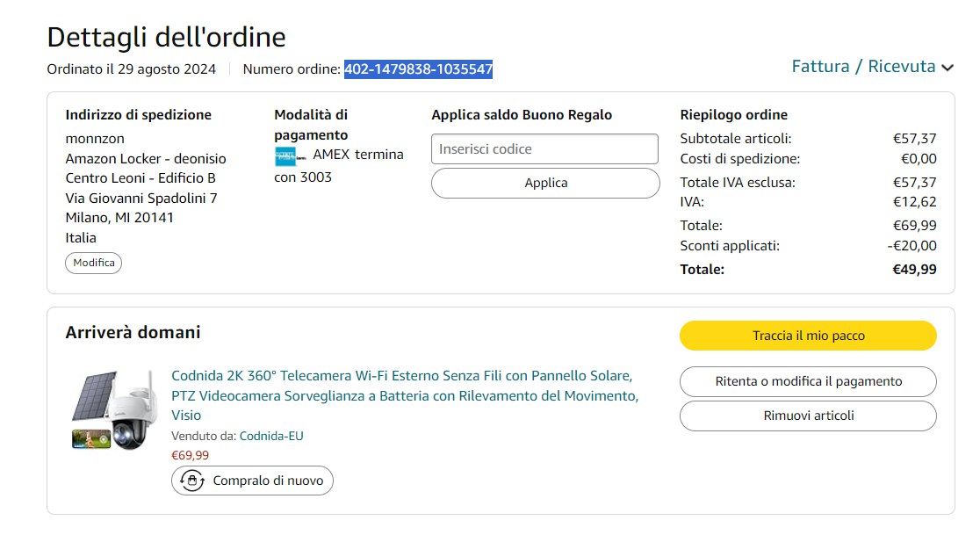
Task: Click Traccia il mio pacco button
Action: click(808, 336)
